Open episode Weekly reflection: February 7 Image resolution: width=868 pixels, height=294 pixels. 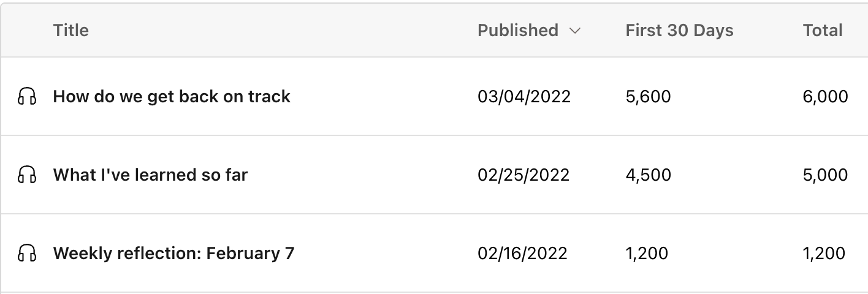173,253
